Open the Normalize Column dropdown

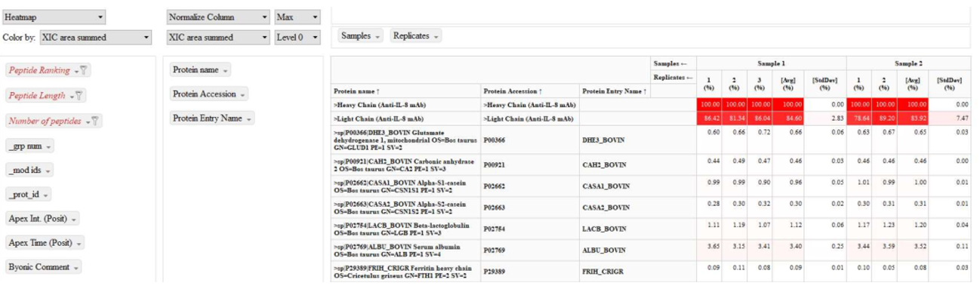[218, 17]
